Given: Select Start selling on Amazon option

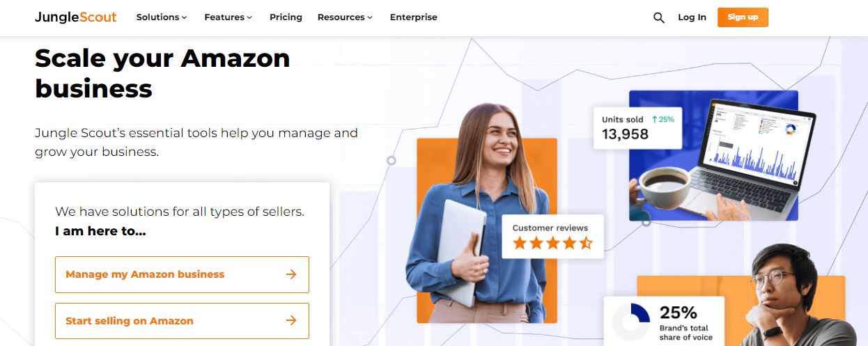Looking at the screenshot, I should [x=182, y=321].
